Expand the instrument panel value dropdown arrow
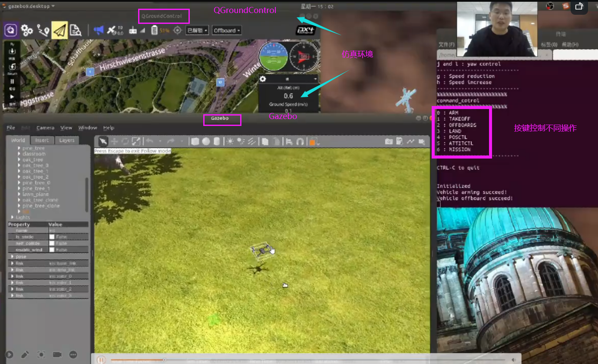This screenshot has height=364, width=598. 315,79
